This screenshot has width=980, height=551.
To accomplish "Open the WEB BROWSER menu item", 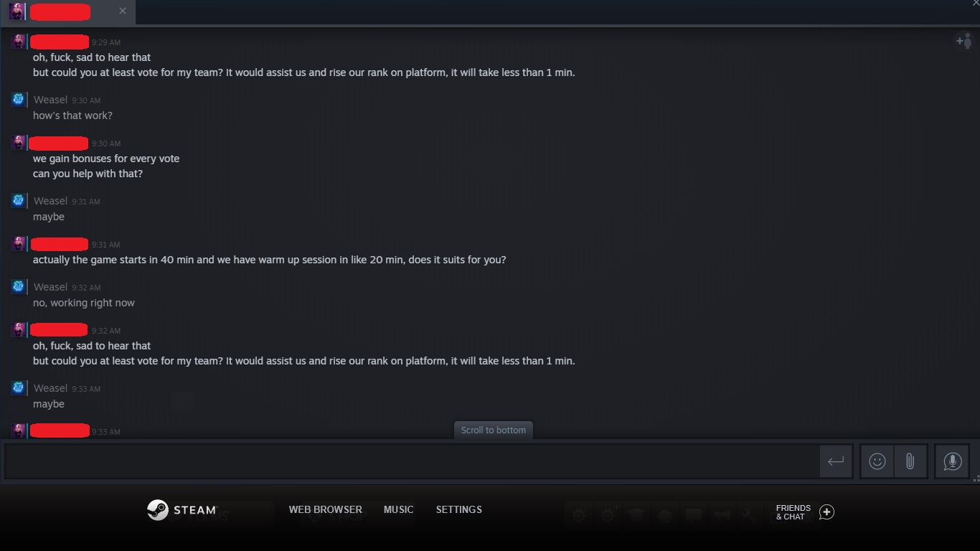I will pos(325,509).
